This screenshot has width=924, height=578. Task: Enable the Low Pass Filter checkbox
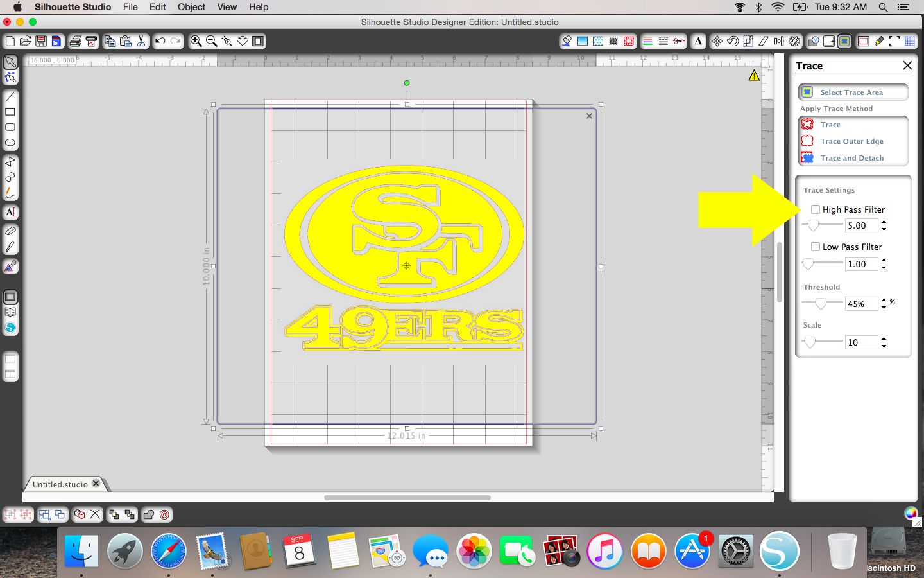pyautogui.click(x=816, y=247)
